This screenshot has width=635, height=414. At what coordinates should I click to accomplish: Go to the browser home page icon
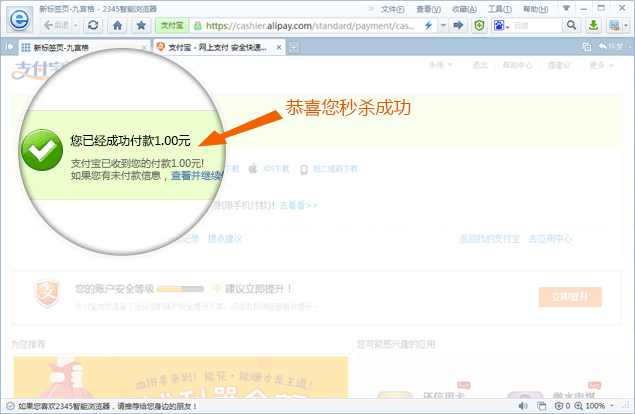click(x=118, y=25)
